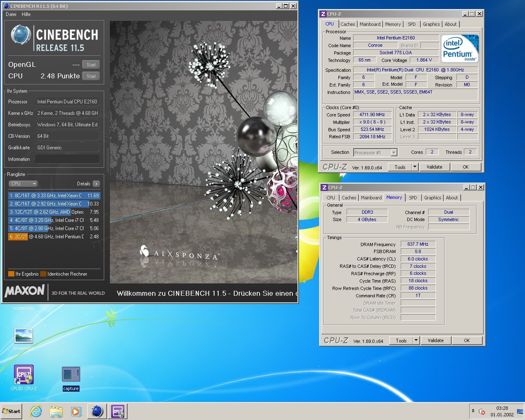
Task: Select ranking row 5 Core i7 2.80 GHz
Action: point(54,228)
